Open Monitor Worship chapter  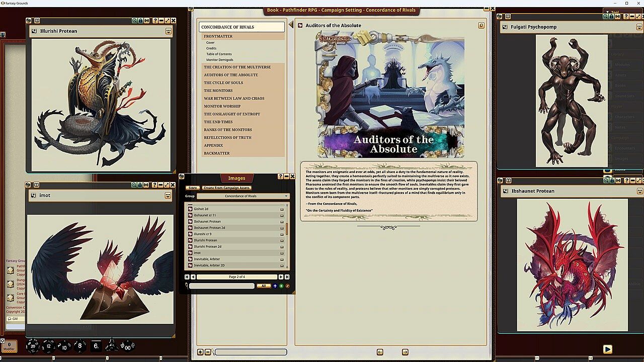tap(243, 106)
